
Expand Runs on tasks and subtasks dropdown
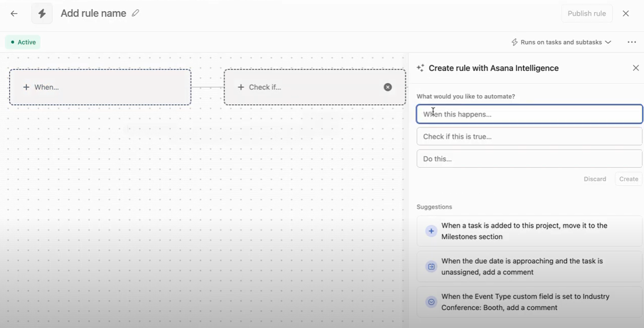pos(561,42)
